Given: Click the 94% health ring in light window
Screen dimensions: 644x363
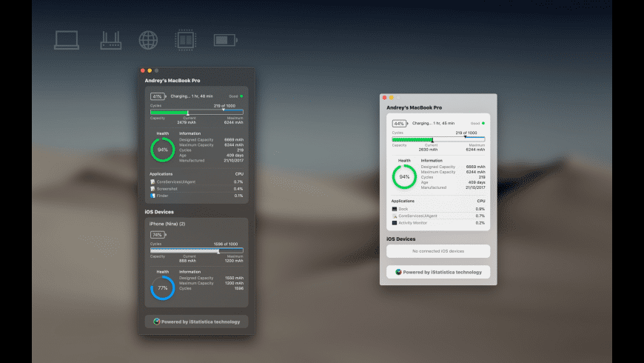Looking at the screenshot, I should [x=405, y=177].
